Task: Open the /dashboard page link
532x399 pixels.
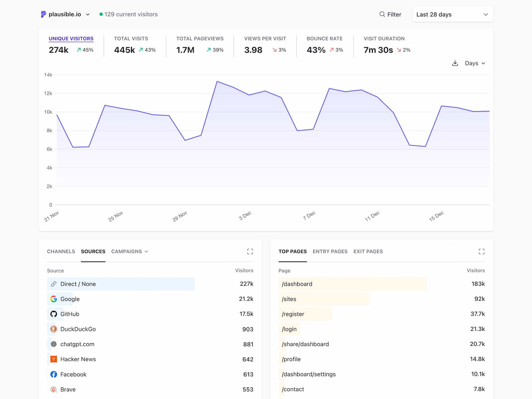Action: click(297, 284)
